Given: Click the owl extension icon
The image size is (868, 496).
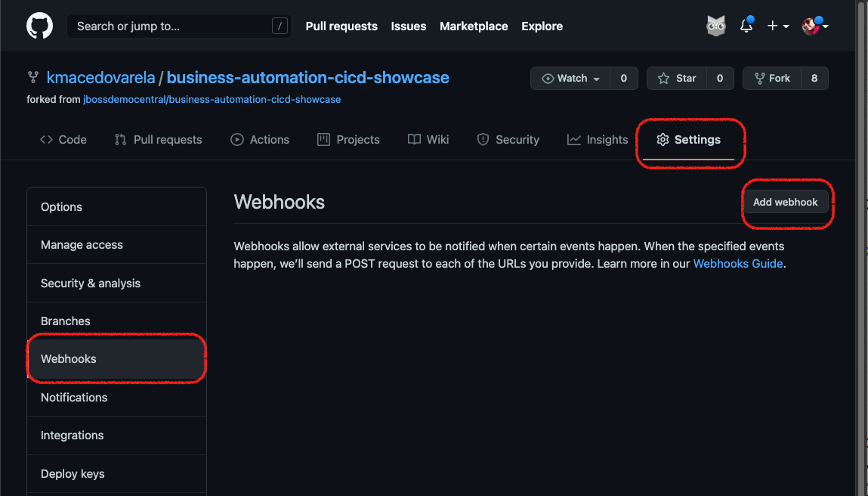Looking at the screenshot, I should [x=715, y=26].
